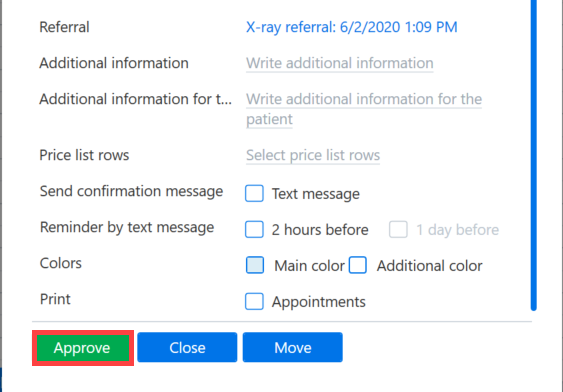Pick the Additional color swatch
563x392 pixels.
[358, 265]
